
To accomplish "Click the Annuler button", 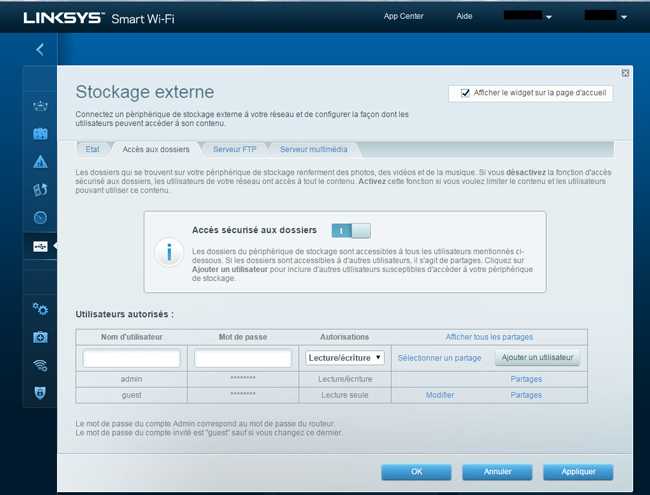I will click(x=497, y=472).
